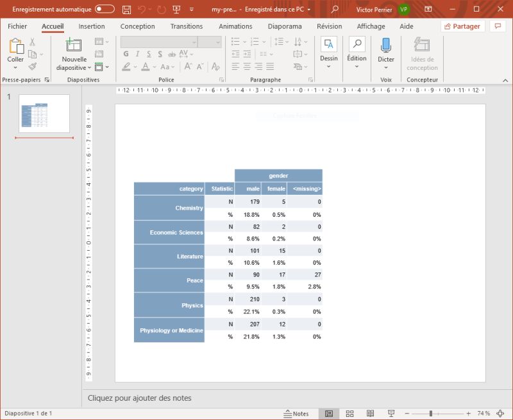The width and height of the screenshot is (513, 420).
Task: Click the Couper scissors icon
Action: 32,42
